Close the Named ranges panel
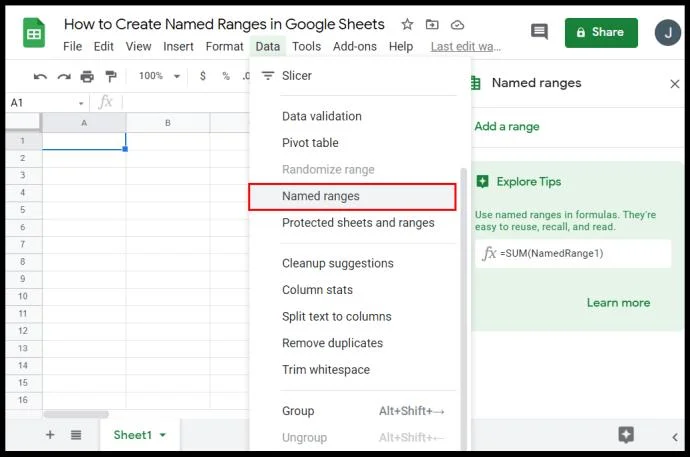The height and width of the screenshot is (457, 690). (675, 84)
